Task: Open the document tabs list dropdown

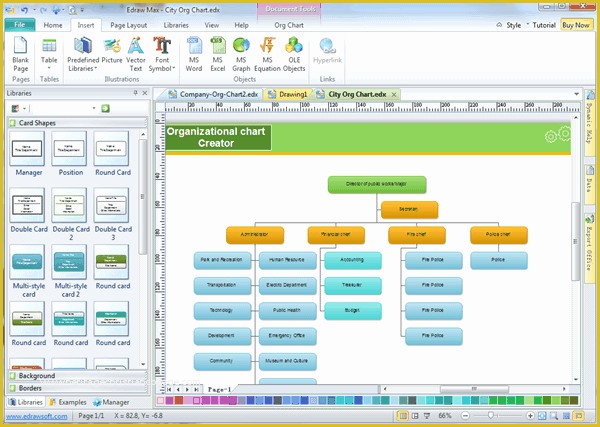Action: pyautogui.click(x=576, y=94)
